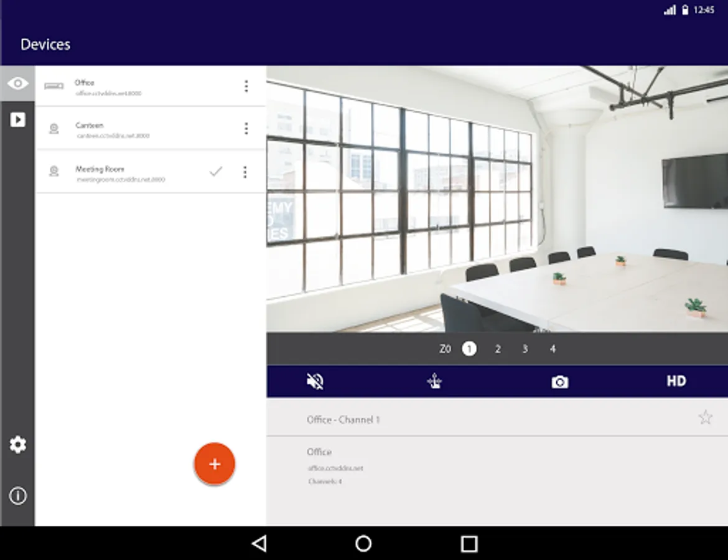Click the battery status icon
Image resolution: width=728 pixels, height=560 pixels.
[685, 10]
